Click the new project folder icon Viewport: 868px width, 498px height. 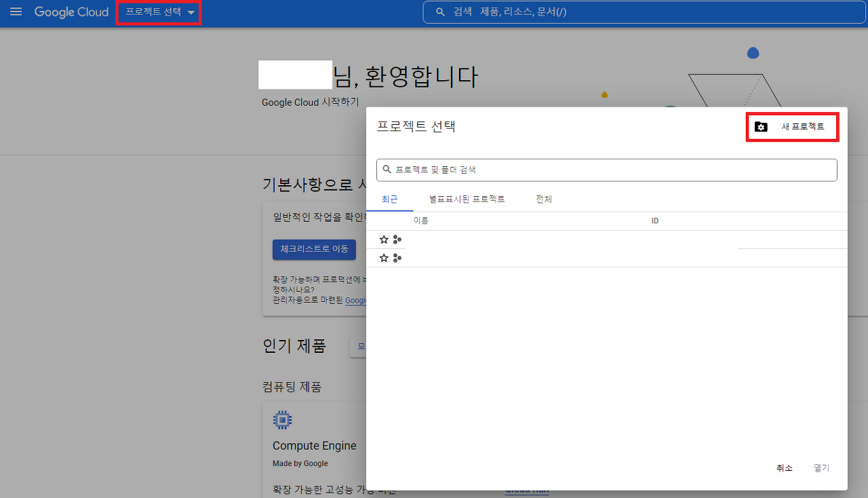pyautogui.click(x=761, y=127)
